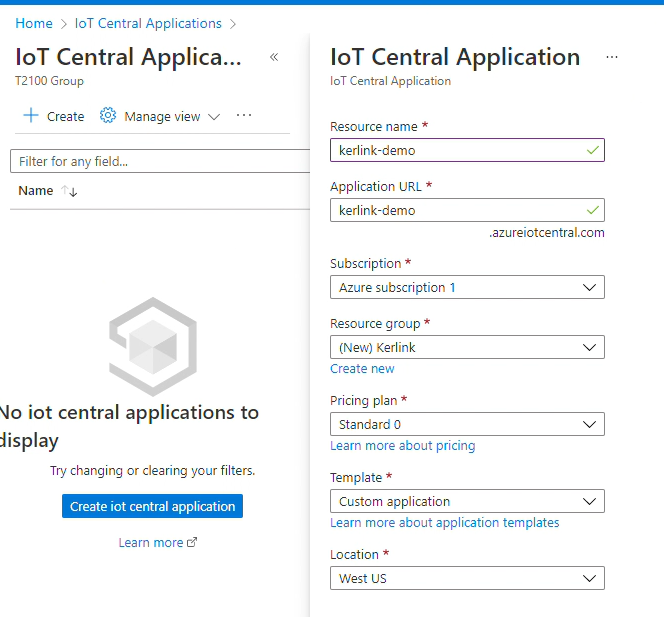Open the ellipsis next to IoT Central Application title
Screen dimensions: 664x617
pos(612,58)
